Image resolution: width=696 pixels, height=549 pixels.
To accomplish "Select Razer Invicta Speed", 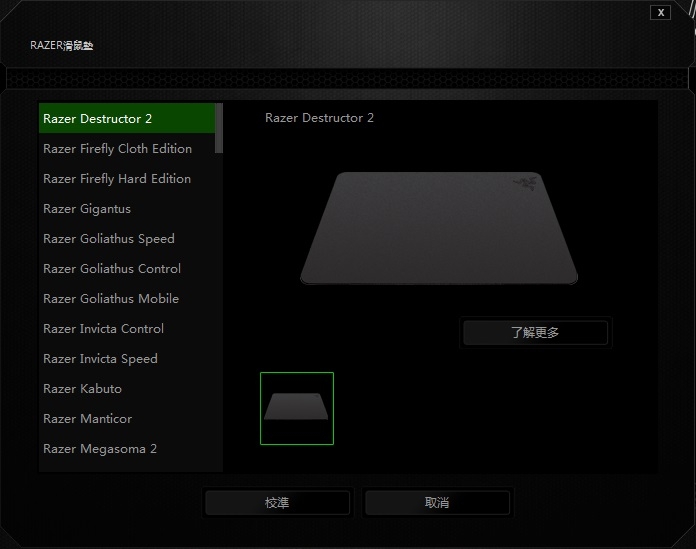I will (127, 359).
